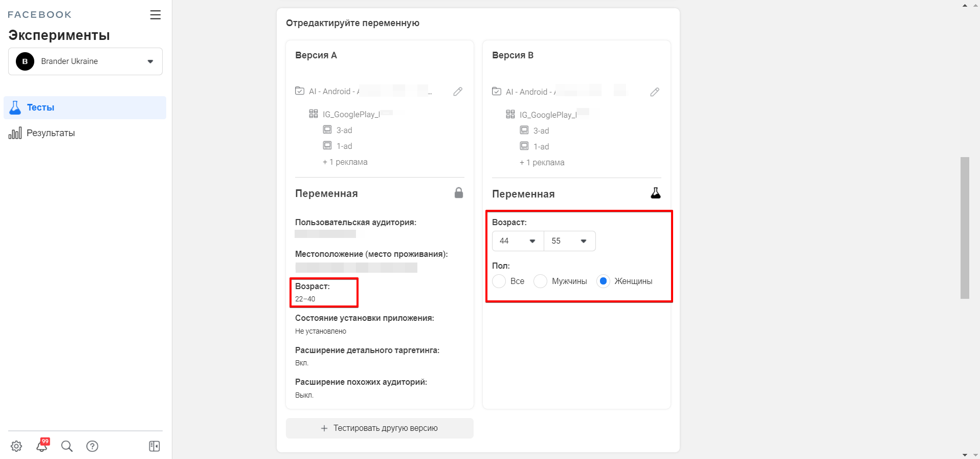Open the minimum age dropdown showing 44
The width and height of the screenshot is (980, 459).
pyautogui.click(x=518, y=241)
